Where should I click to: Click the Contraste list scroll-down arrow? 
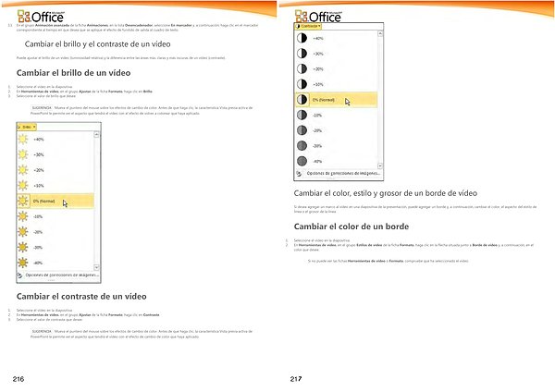pyautogui.click(x=380, y=165)
